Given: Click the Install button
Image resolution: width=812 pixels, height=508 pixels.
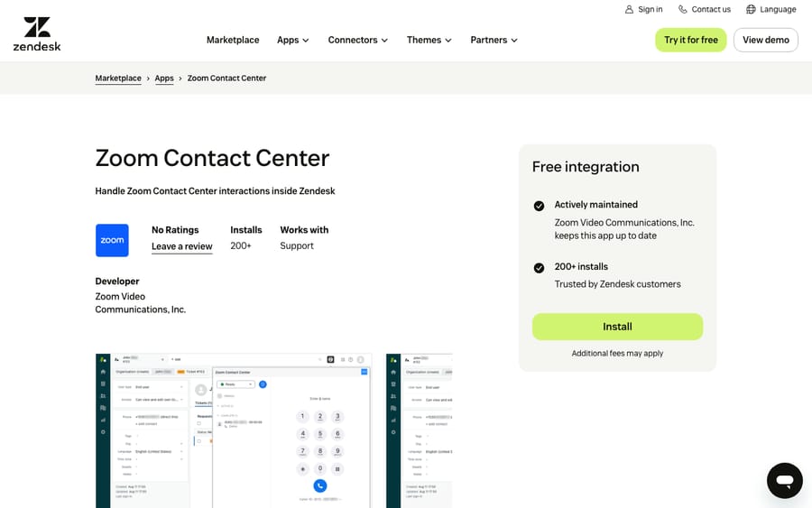Looking at the screenshot, I should click(x=617, y=327).
